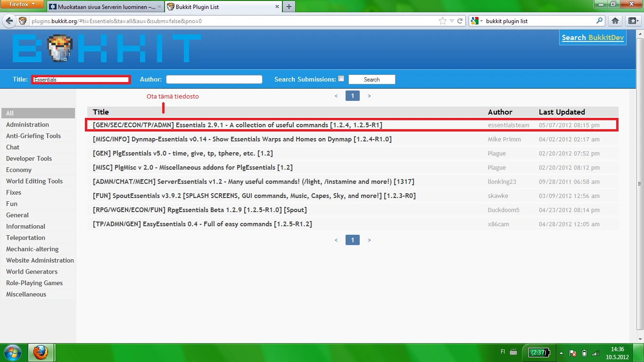Viewport: 644px width, 362px height.
Task: Select the Economy category
Action: click(x=38, y=170)
